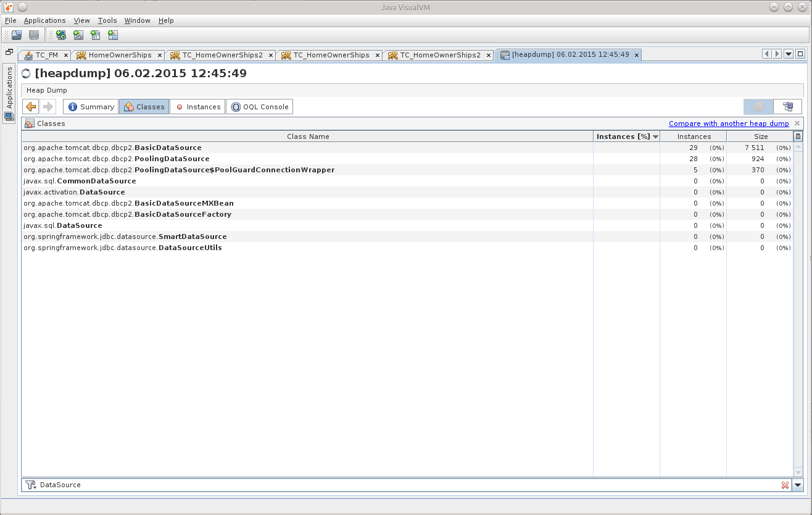Click the filter funnel icon
Viewport: 812px width, 515px height.
coord(31,485)
